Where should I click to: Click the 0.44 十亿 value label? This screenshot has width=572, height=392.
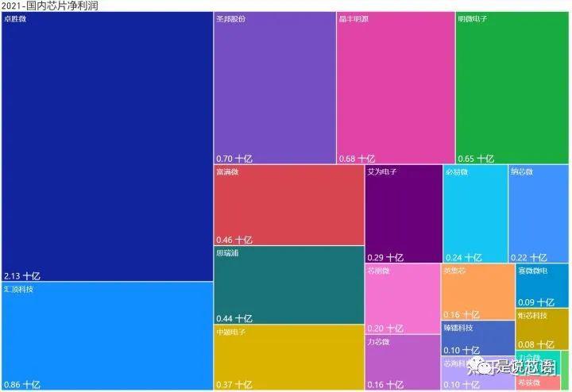(x=234, y=318)
